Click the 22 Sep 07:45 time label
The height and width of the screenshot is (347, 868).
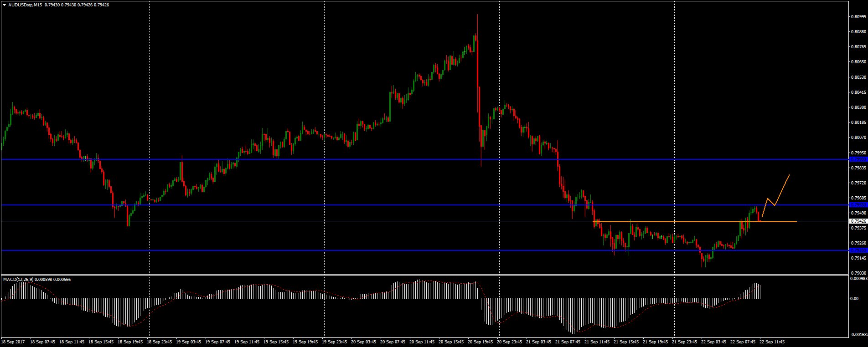(744, 341)
